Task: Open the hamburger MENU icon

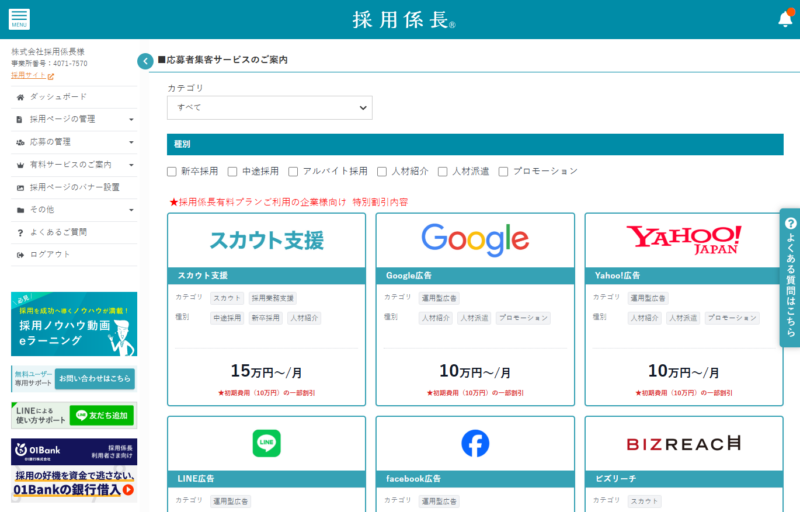Action: [x=19, y=19]
